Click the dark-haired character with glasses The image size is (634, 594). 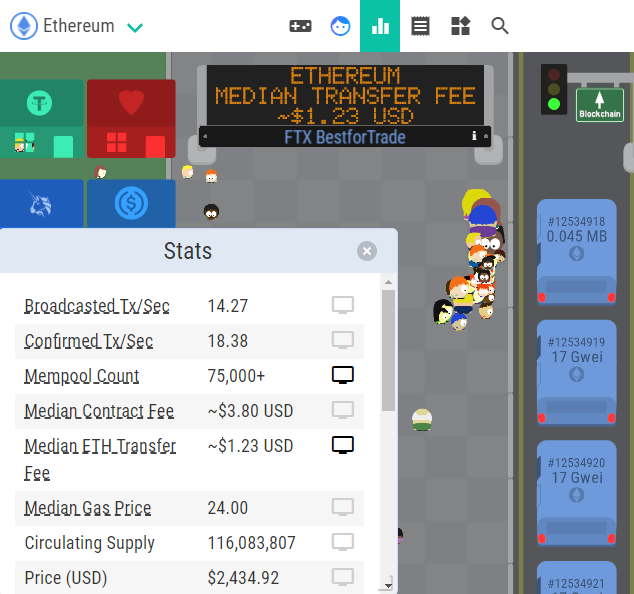coord(211,212)
